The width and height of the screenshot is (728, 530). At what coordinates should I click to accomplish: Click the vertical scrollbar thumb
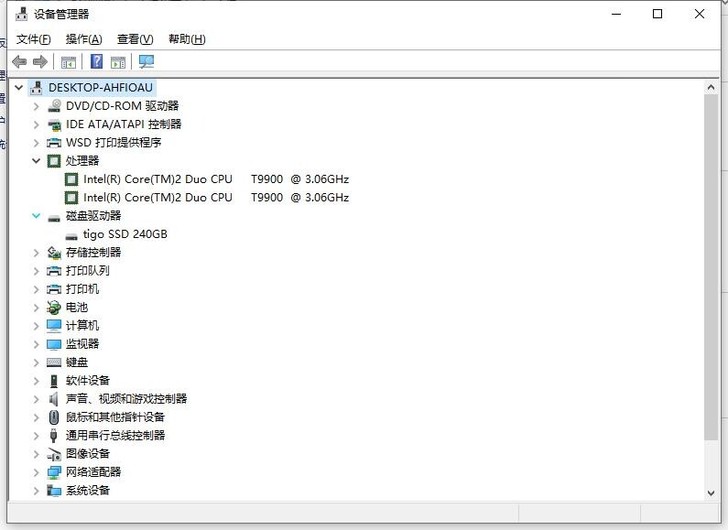point(711,267)
